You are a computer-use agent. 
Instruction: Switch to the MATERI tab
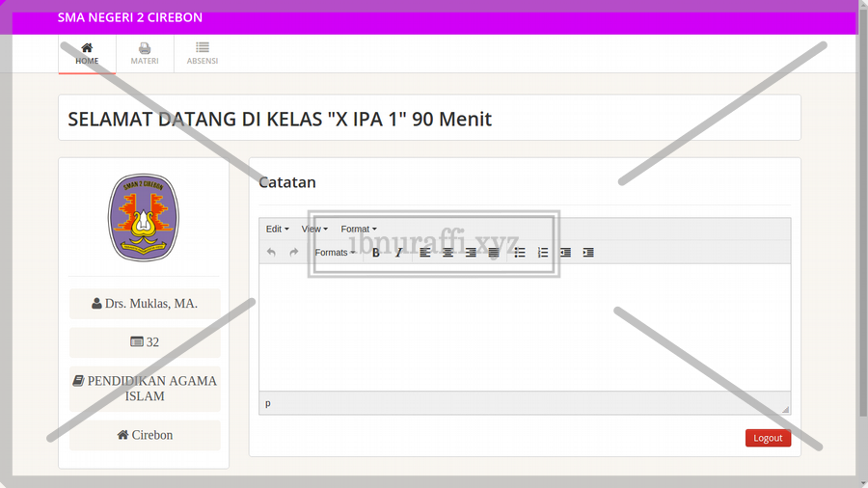tap(145, 53)
